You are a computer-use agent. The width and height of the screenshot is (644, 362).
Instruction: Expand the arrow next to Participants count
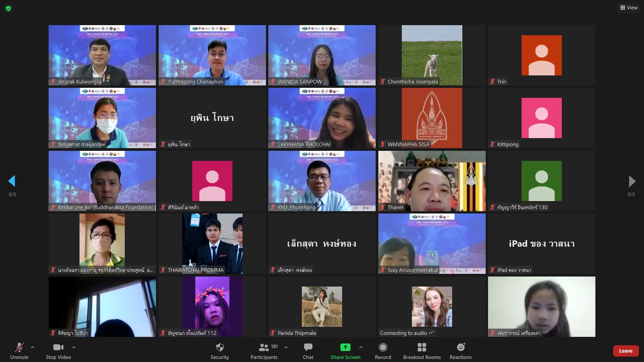coord(286,347)
